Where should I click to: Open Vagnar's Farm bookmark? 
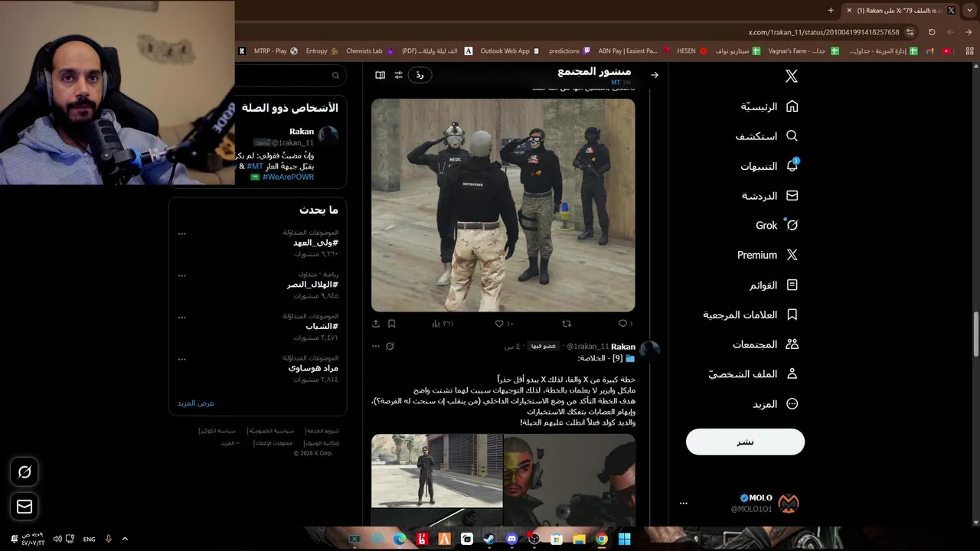pos(802,51)
